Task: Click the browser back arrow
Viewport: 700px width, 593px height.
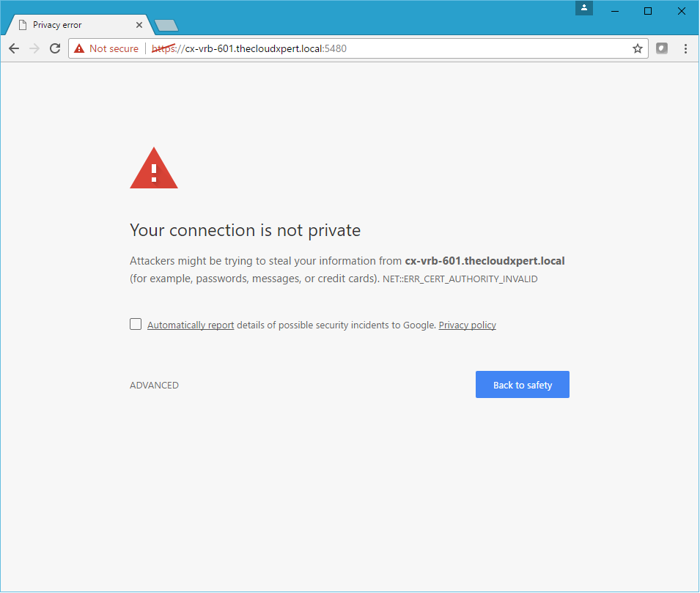Action: [14, 48]
